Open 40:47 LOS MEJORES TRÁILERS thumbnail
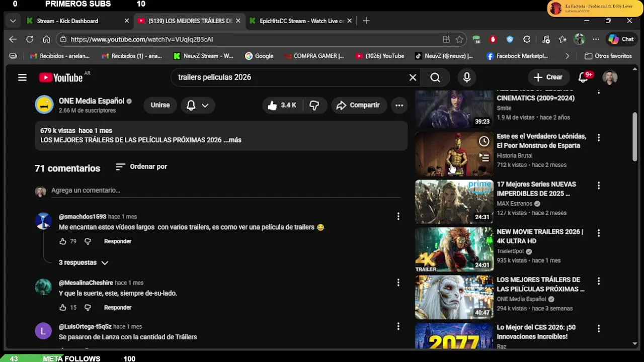Screen dimensions: 644x362 [454, 297]
